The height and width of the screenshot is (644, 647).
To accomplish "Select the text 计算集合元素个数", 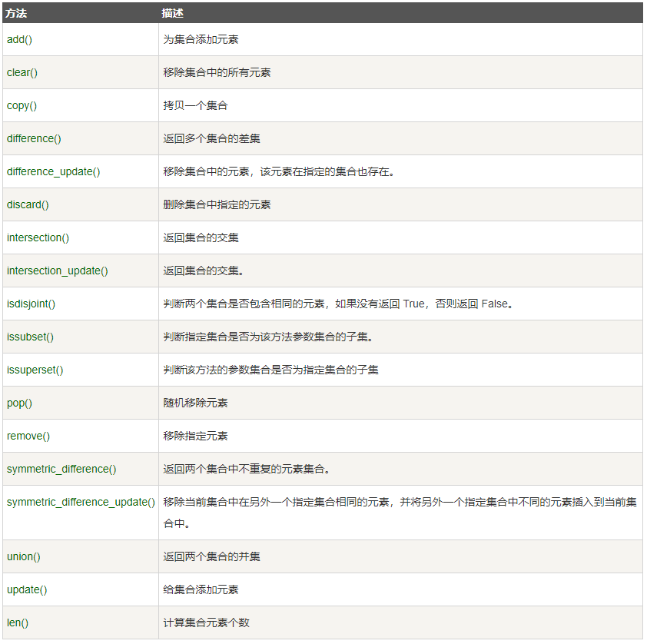I will tap(206, 622).
